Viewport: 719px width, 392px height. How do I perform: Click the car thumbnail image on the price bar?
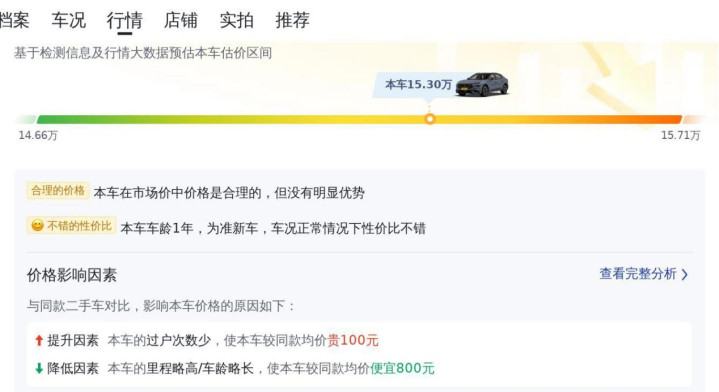coord(482,84)
